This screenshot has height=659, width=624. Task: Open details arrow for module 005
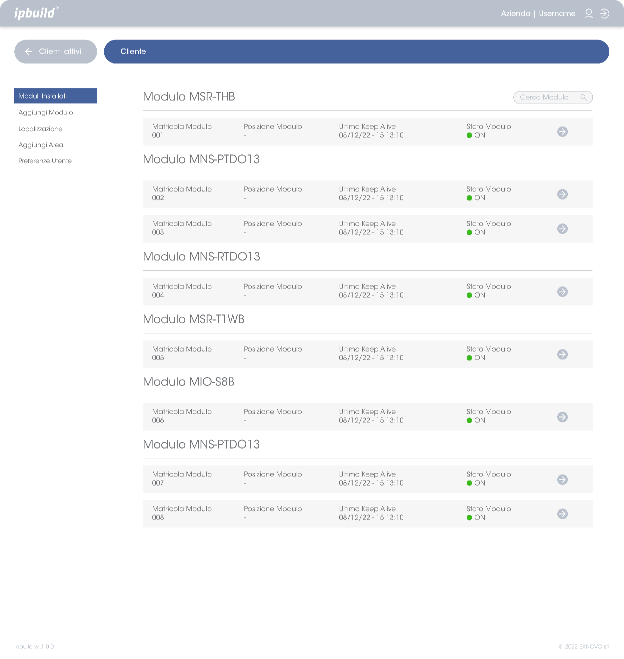tap(562, 354)
